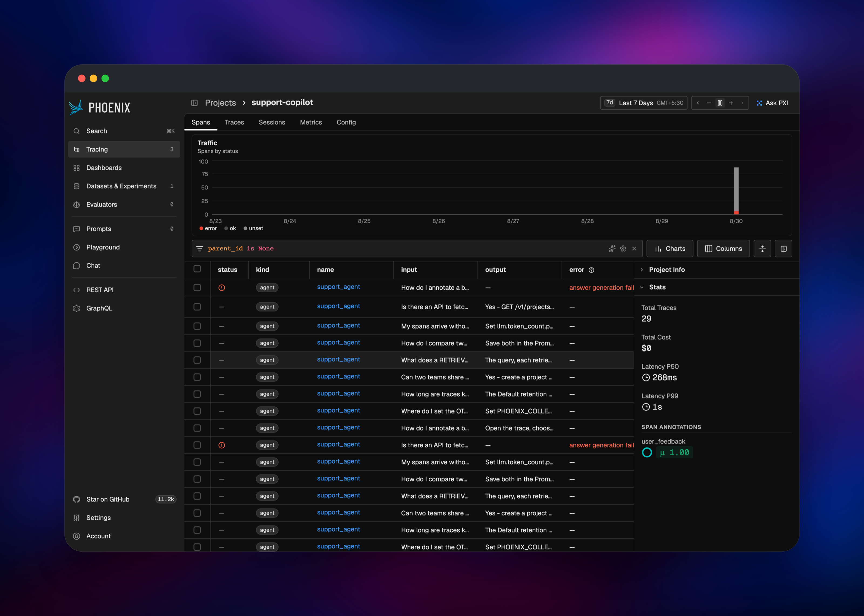Click the 'input' column header
The width and height of the screenshot is (864, 616).
click(409, 270)
